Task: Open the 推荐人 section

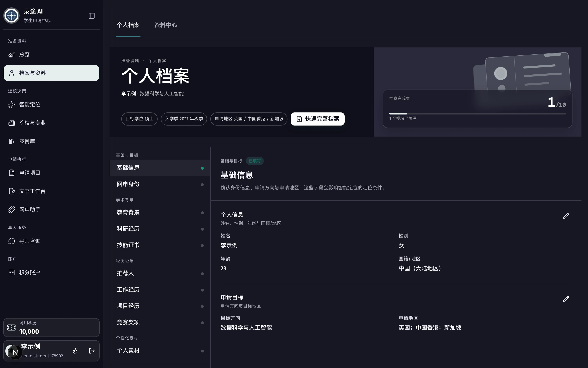Action: click(160, 273)
